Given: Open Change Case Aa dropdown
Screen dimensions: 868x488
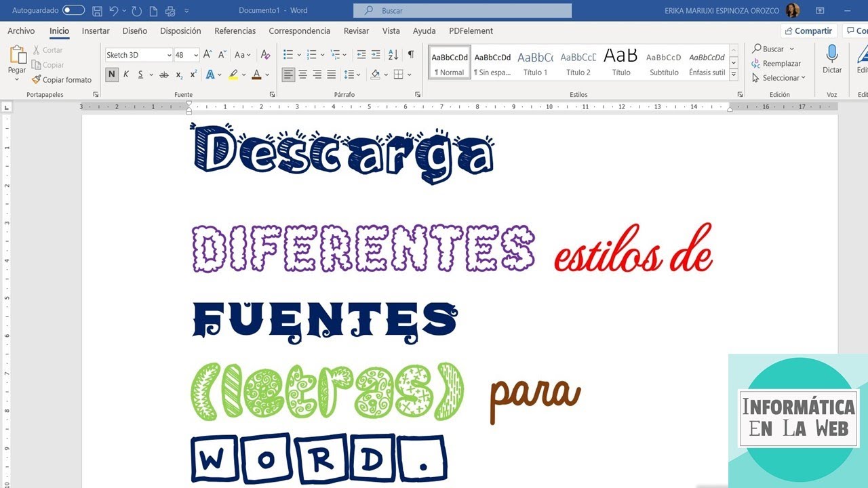Looking at the screenshot, I should 243,55.
